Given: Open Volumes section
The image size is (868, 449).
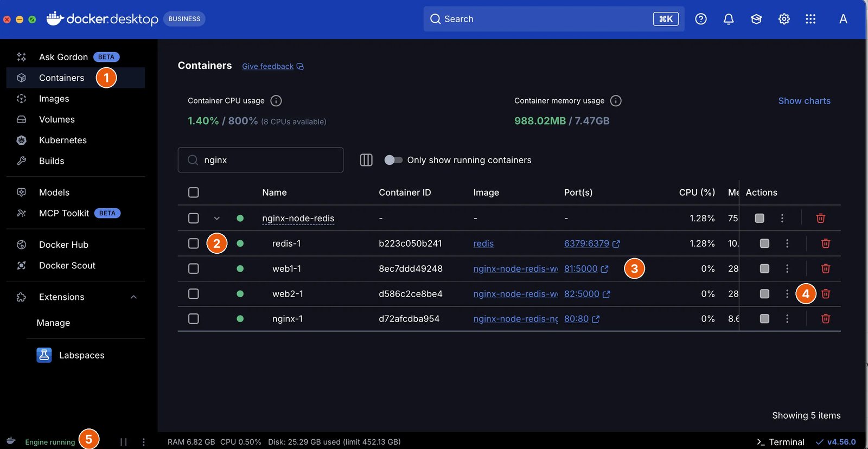Looking at the screenshot, I should point(75,119).
